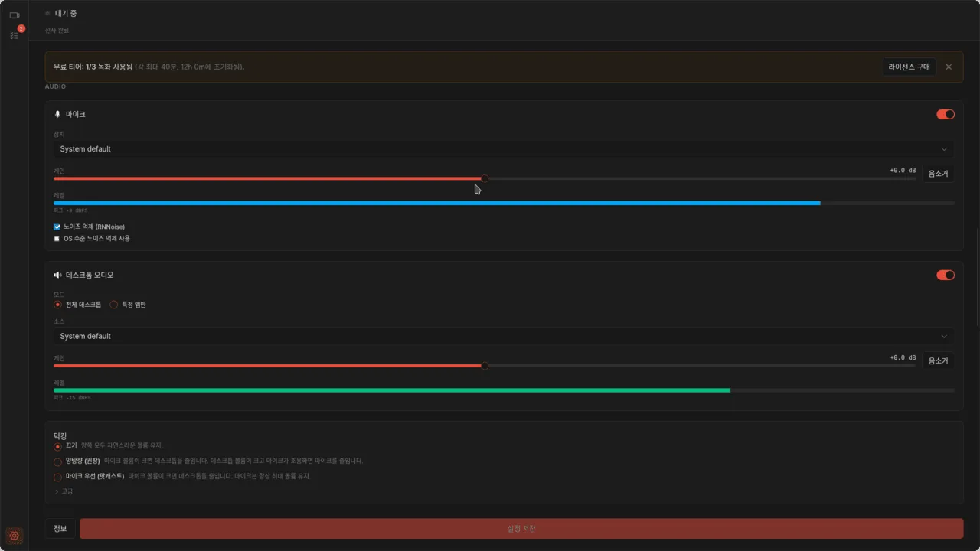Click the microphone icon beside 마이크
The height and width of the screenshot is (551, 980).
tap(57, 114)
